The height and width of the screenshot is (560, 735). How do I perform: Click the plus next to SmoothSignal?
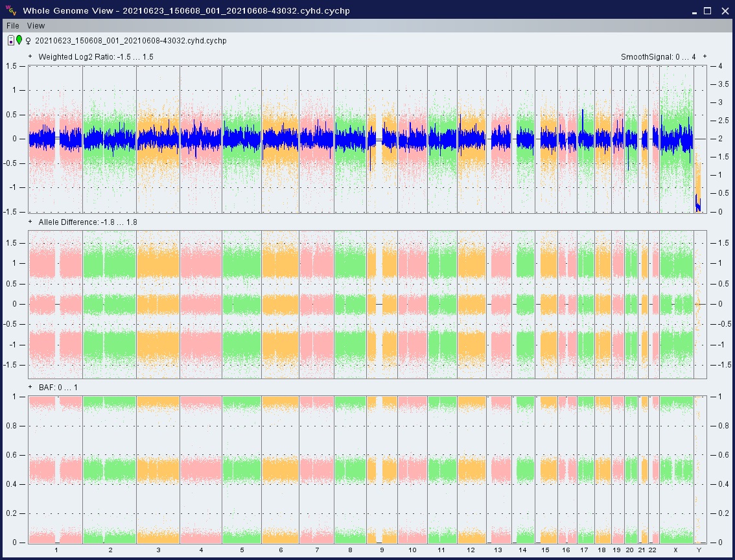705,57
